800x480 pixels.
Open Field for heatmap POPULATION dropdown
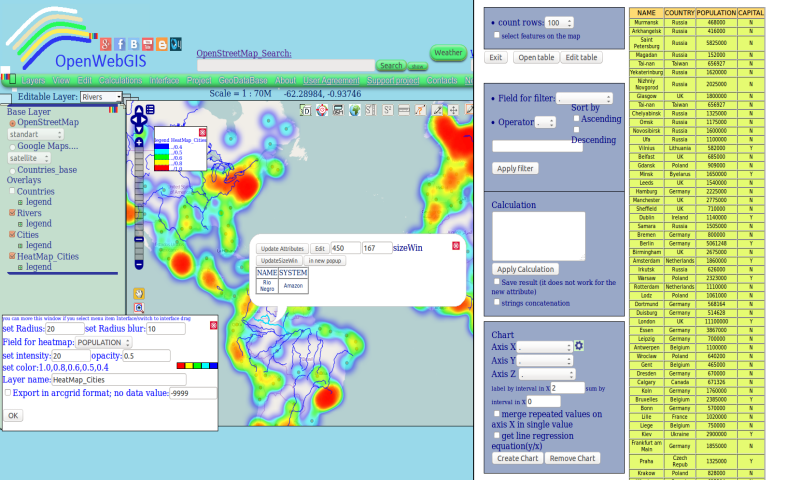click(x=104, y=342)
